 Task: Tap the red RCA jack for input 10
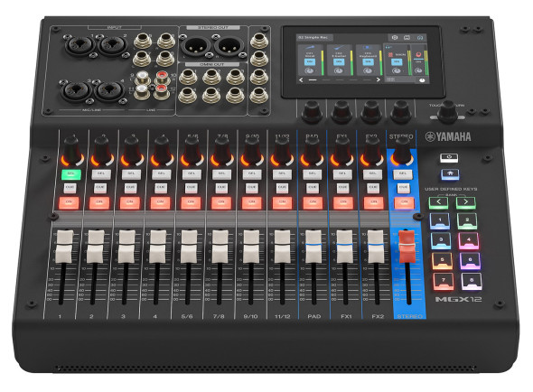[x=163, y=77]
